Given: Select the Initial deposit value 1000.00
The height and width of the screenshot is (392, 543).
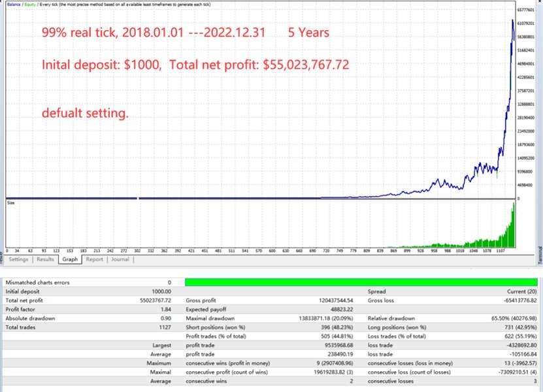Looking at the screenshot, I should [x=161, y=291].
